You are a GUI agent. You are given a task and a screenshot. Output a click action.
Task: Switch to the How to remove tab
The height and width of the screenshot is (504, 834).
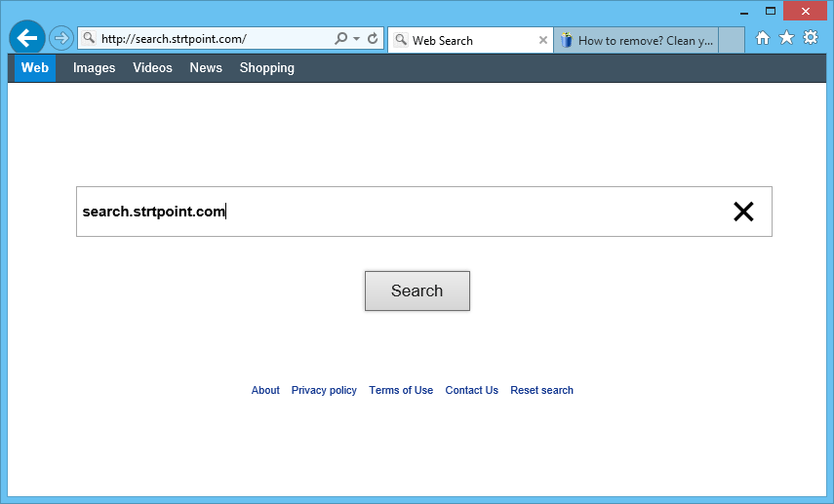636,40
